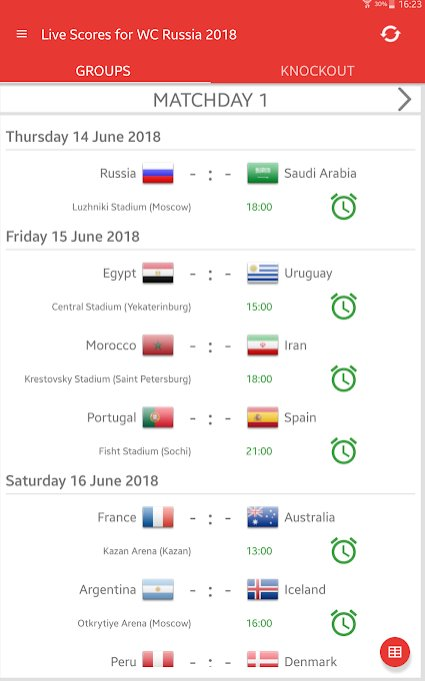Set reminder for Portugal vs Spain match
Image resolution: width=425 pixels, height=681 pixels.
tap(344, 451)
